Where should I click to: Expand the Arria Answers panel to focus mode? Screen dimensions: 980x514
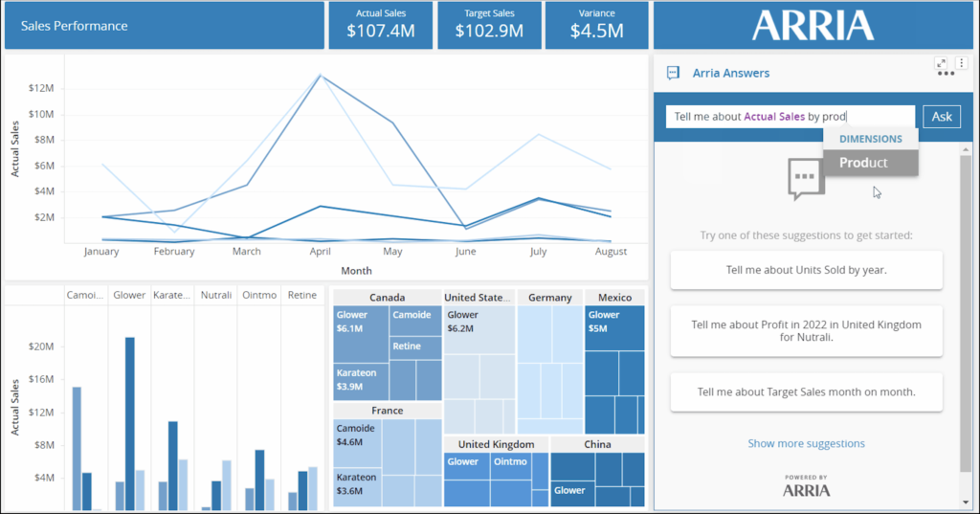coord(941,62)
